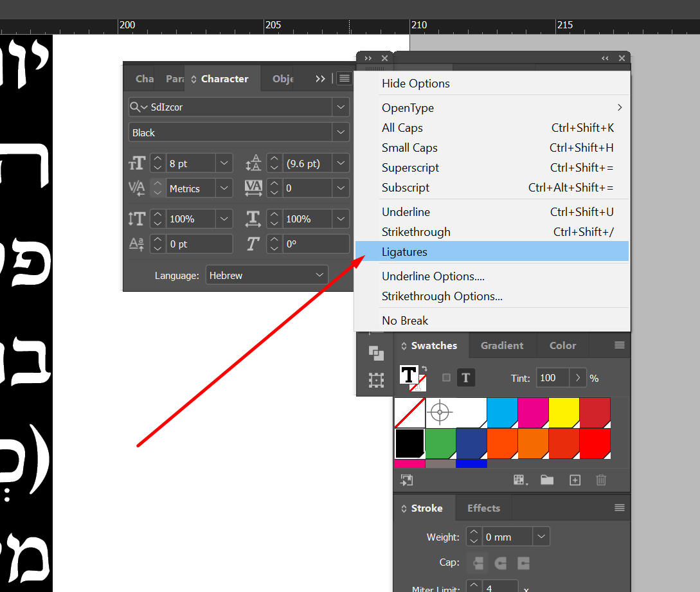Viewport: 700px width, 592px height.
Task: Click the Delete Swatch trash icon
Action: click(x=601, y=480)
